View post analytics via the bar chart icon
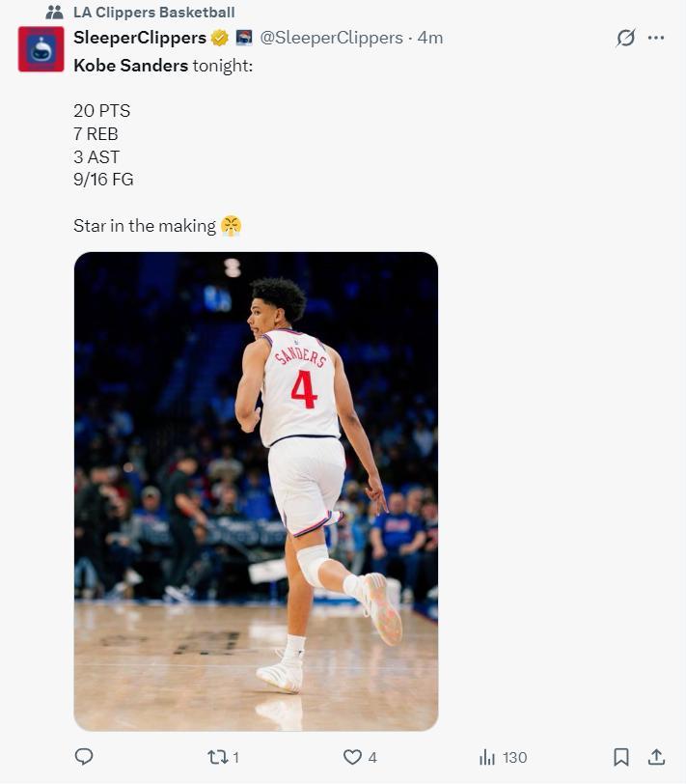The width and height of the screenshot is (686, 784). (487, 757)
